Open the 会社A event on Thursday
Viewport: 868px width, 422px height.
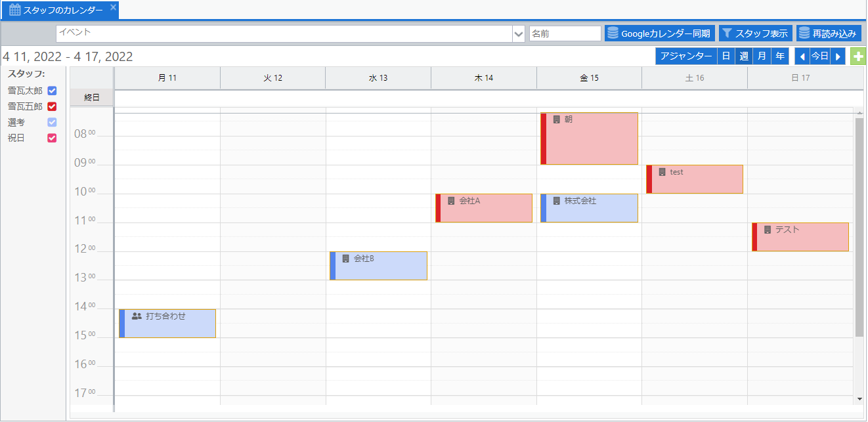484,208
